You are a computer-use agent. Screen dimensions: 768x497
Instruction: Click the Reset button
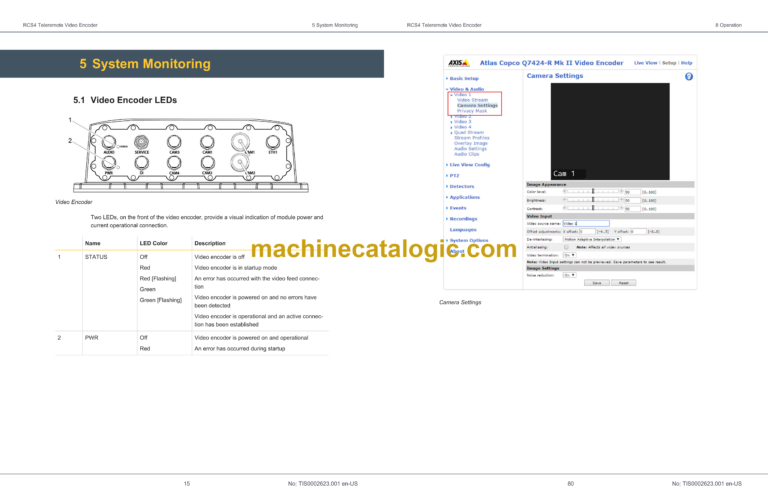tap(623, 283)
